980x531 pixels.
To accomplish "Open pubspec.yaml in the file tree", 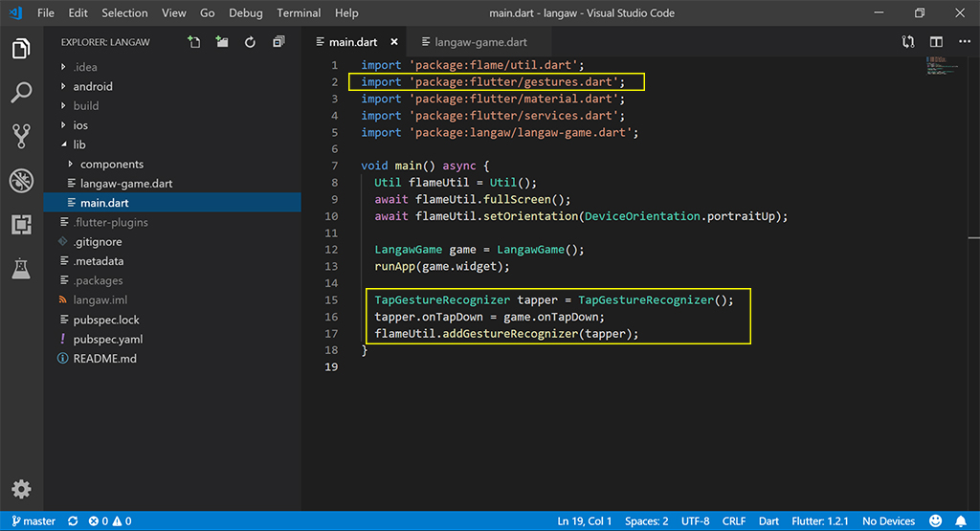I will [108, 339].
